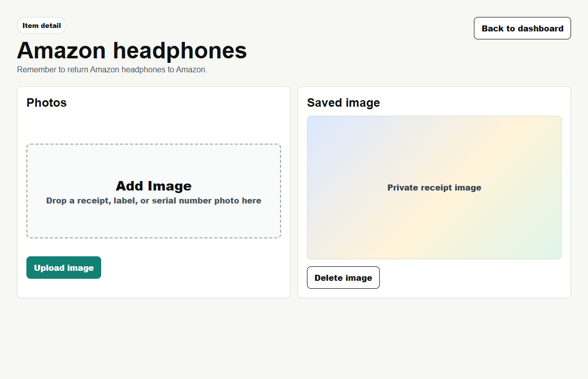Click the Add Image drop zone
Viewport: 588px width, 379px height.
154,191
